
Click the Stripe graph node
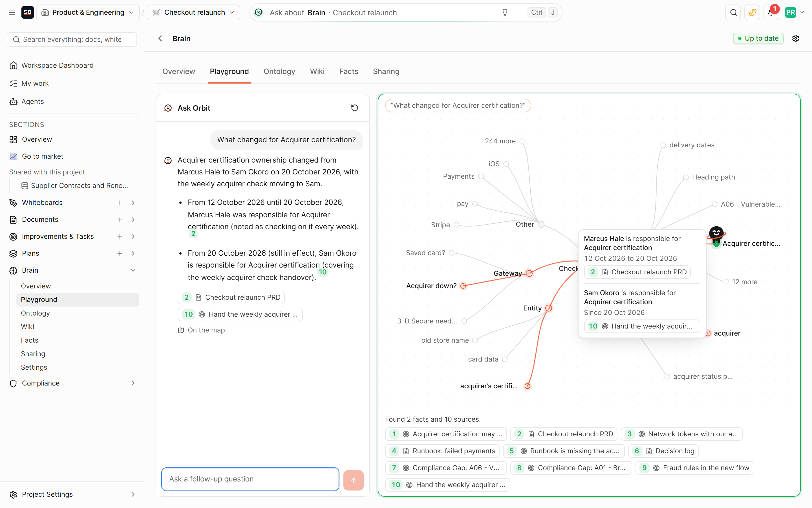point(456,225)
